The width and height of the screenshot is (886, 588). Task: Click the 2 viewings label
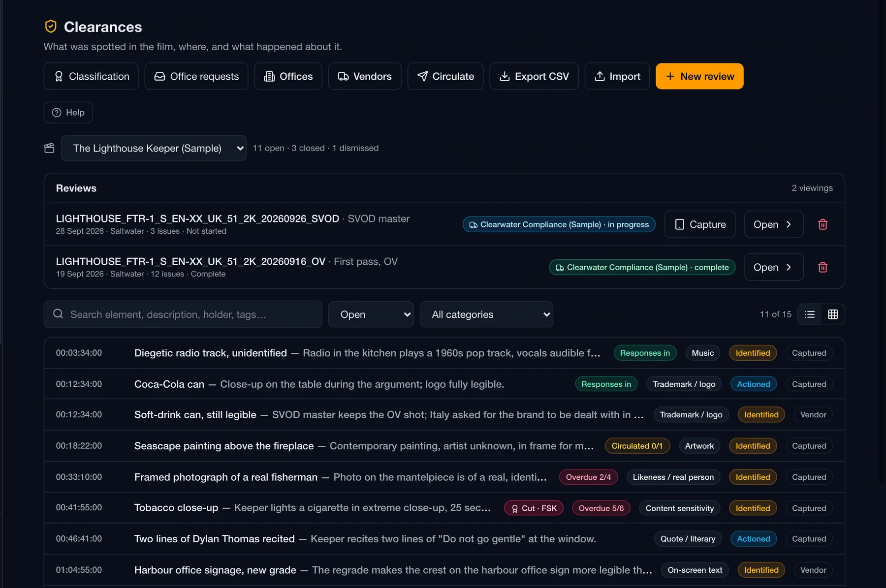click(x=812, y=188)
